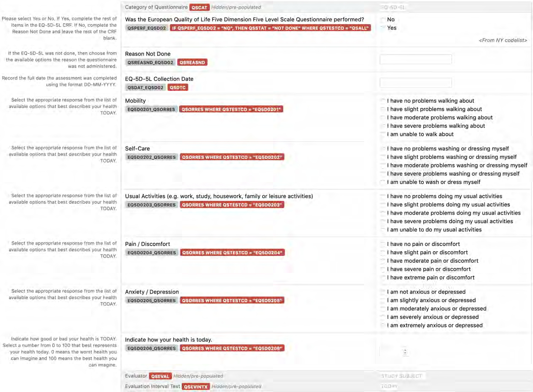This screenshot has width=533, height=392.
Task: Click the QSDAT_EQ5D02 gray tag
Action: [145, 87]
